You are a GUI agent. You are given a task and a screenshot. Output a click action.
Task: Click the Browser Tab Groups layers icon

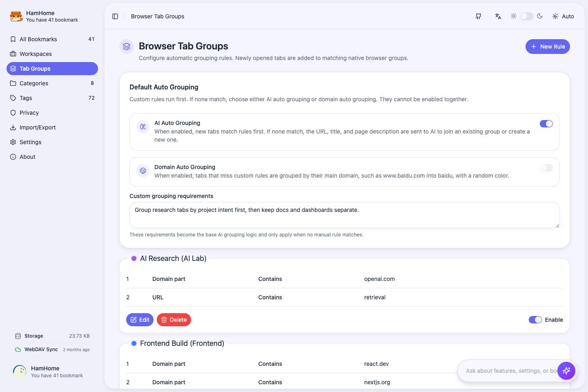(127, 47)
